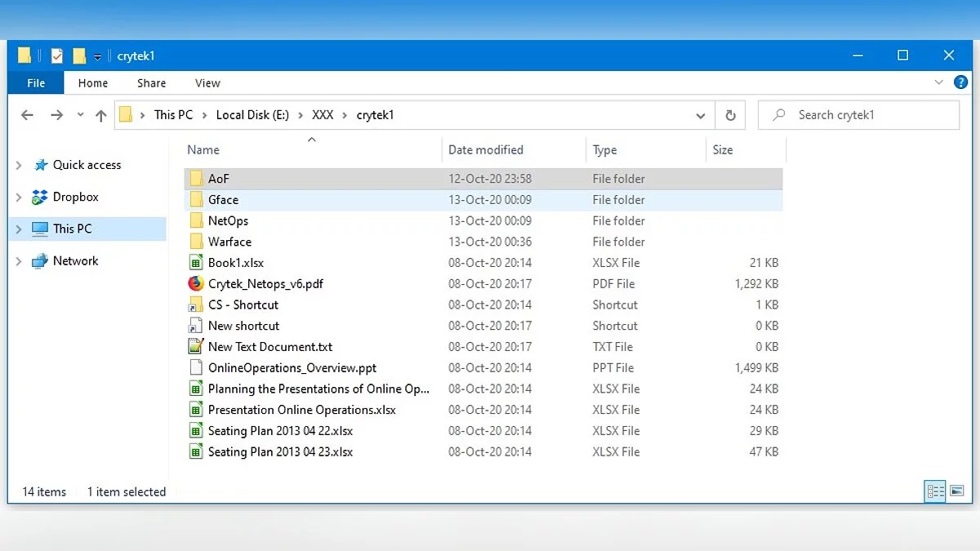Screen dimensions: 980x551
Task: Click the Excel icon beside Book1.xlsx
Action: (x=195, y=263)
